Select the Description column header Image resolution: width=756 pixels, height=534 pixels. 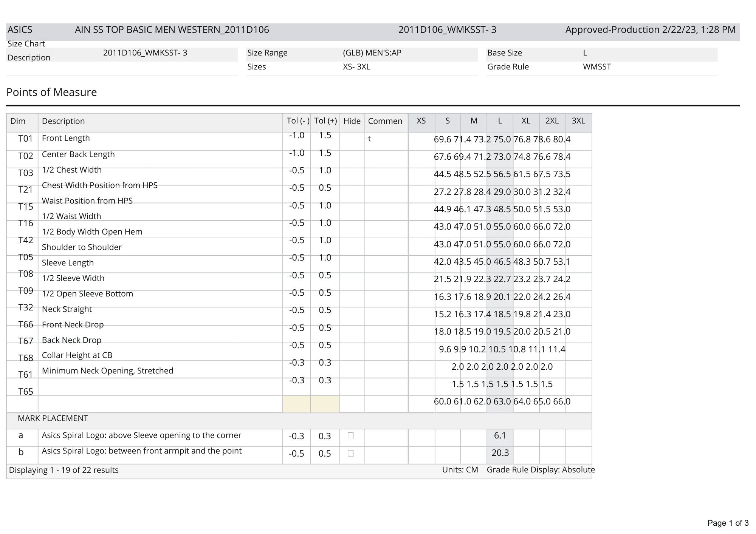(x=64, y=121)
